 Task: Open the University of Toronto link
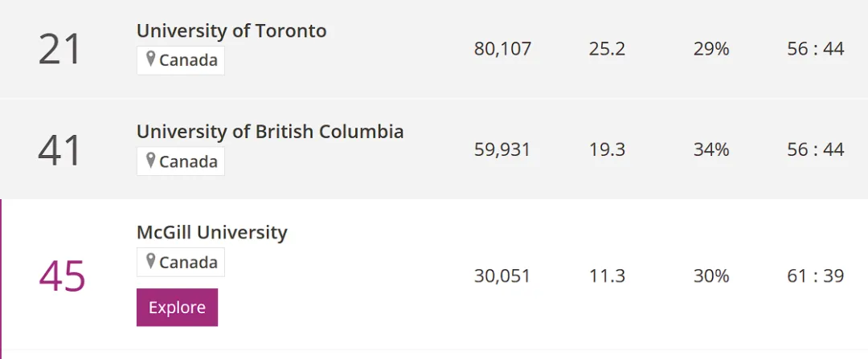[x=231, y=31]
